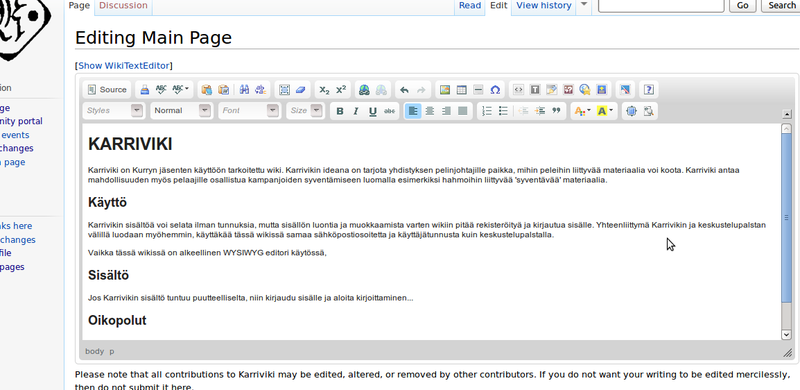Toggle bulleted list

point(503,111)
